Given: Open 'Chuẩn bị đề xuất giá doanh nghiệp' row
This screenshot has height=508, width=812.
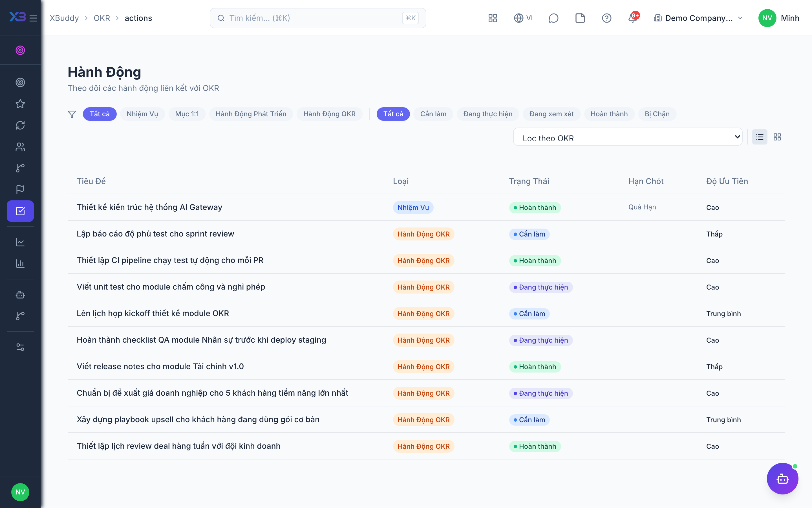Looking at the screenshot, I should click(426, 393).
